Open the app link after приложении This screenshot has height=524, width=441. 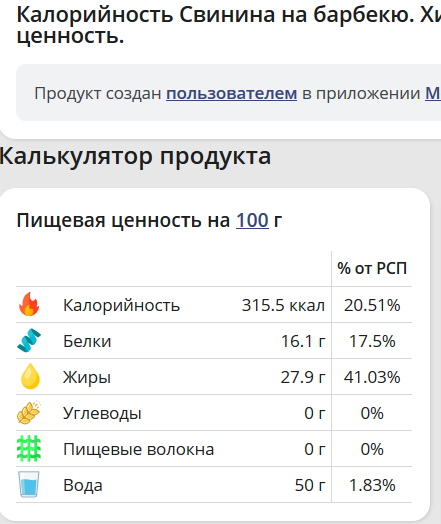point(433,93)
